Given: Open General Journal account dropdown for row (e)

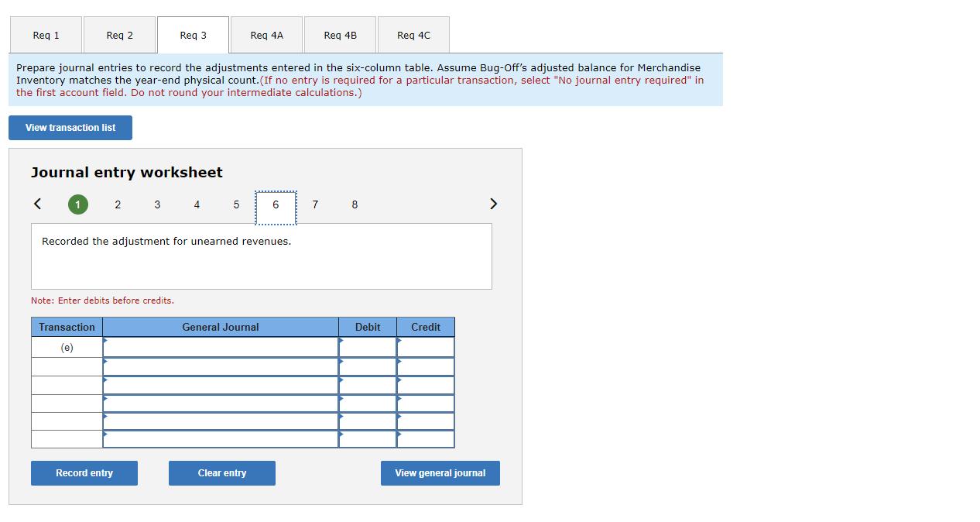Looking at the screenshot, I should click(221, 347).
